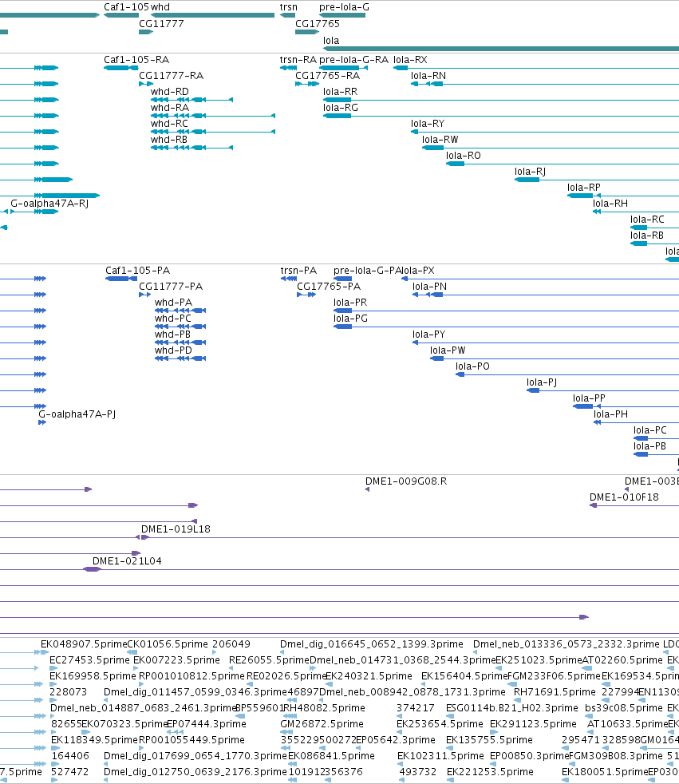Image resolution: width=679 pixels, height=784 pixels.
Task: Click the pre-lola-G-RA transcript label
Action: click(x=353, y=60)
